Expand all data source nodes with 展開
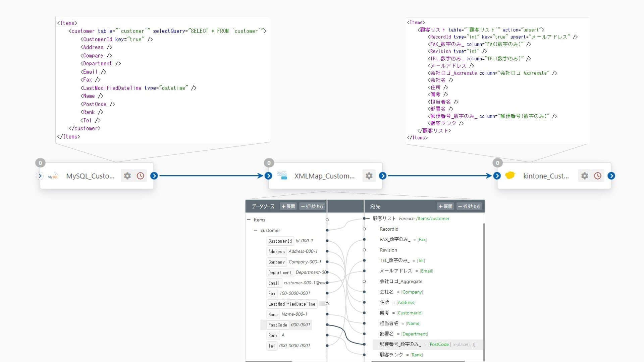Image resolution: width=644 pixels, height=362 pixels. pyautogui.click(x=288, y=206)
